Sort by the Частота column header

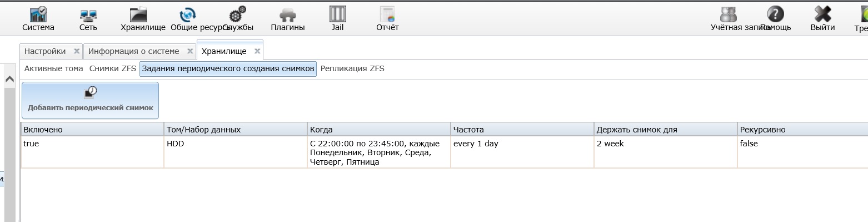click(522, 129)
